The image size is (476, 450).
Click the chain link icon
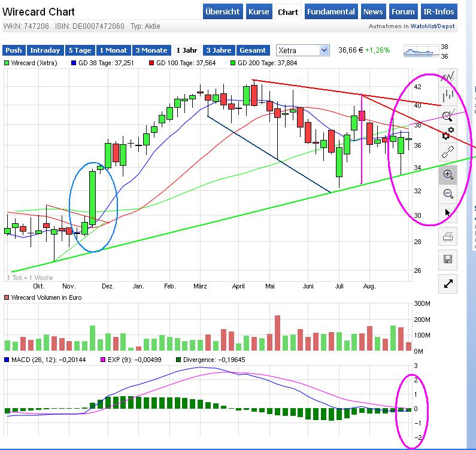(x=448, y=152)
